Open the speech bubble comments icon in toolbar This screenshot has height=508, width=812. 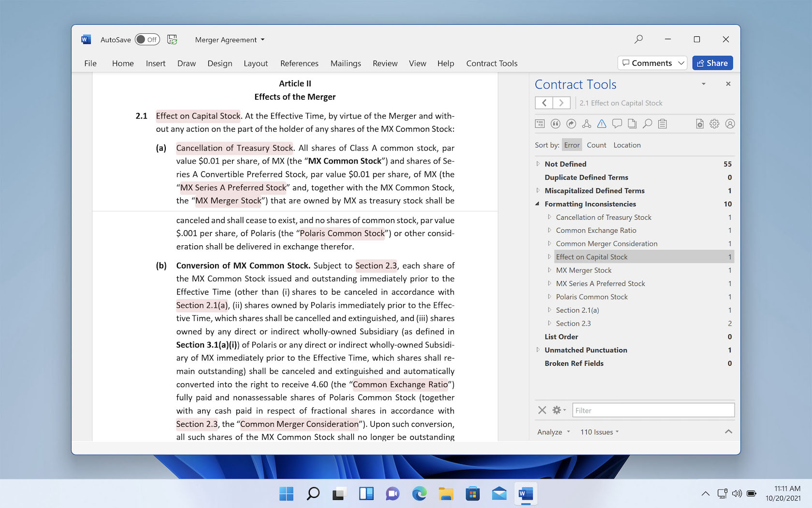pyautogui.click(x=617, y=124)
